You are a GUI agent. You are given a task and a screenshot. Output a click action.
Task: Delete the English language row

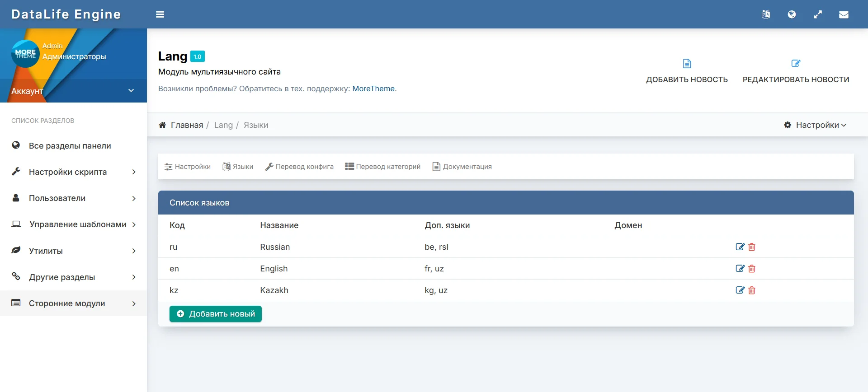click(x=752, y=269)
